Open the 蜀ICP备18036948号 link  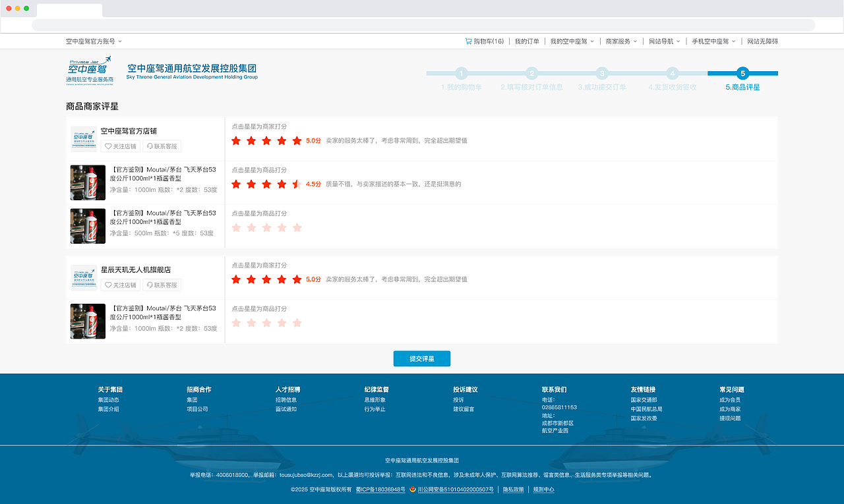380,490
